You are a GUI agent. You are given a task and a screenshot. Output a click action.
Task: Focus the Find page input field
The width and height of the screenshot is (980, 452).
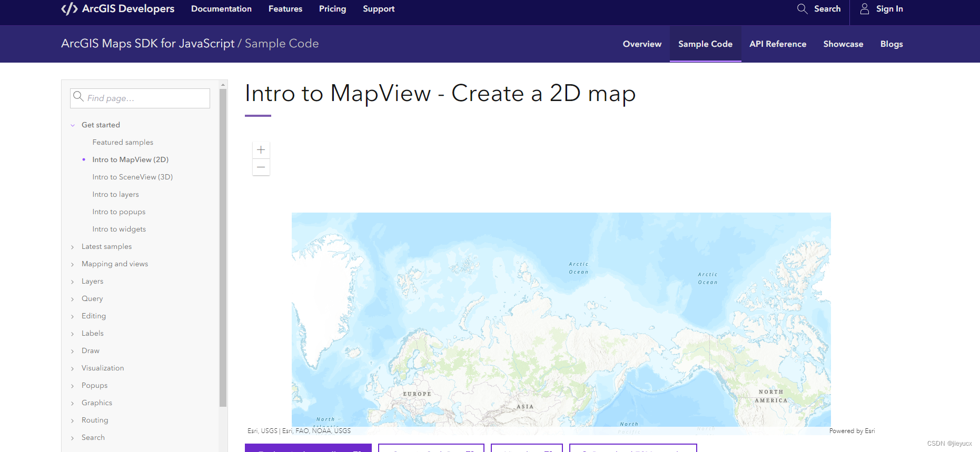pyautogui.click(x=140, y=98)
